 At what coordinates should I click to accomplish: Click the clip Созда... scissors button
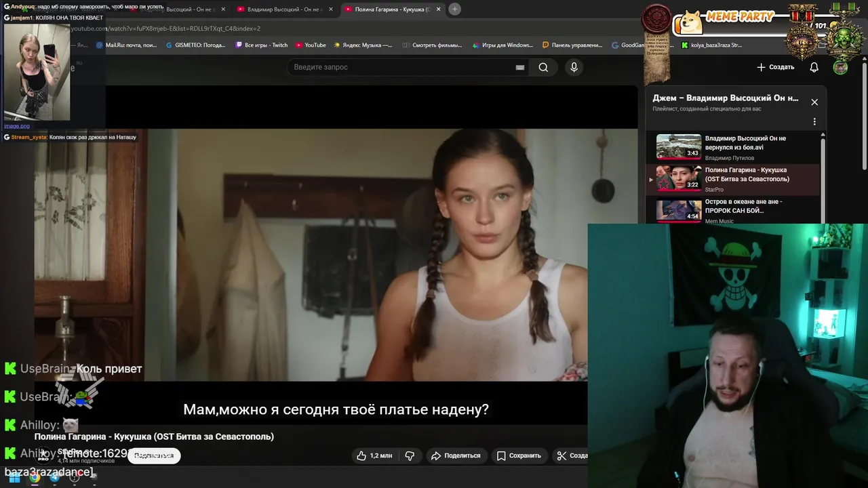(x=571, y=455)
